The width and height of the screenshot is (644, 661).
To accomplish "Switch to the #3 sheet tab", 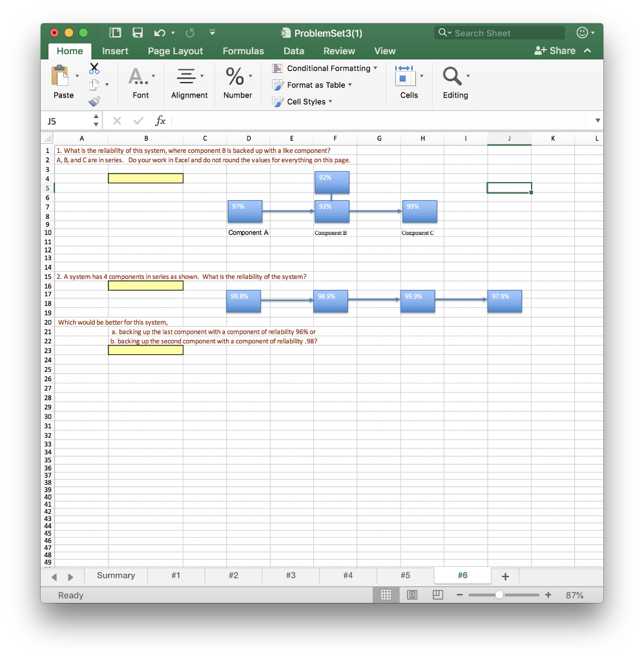I will coord(291,575).
